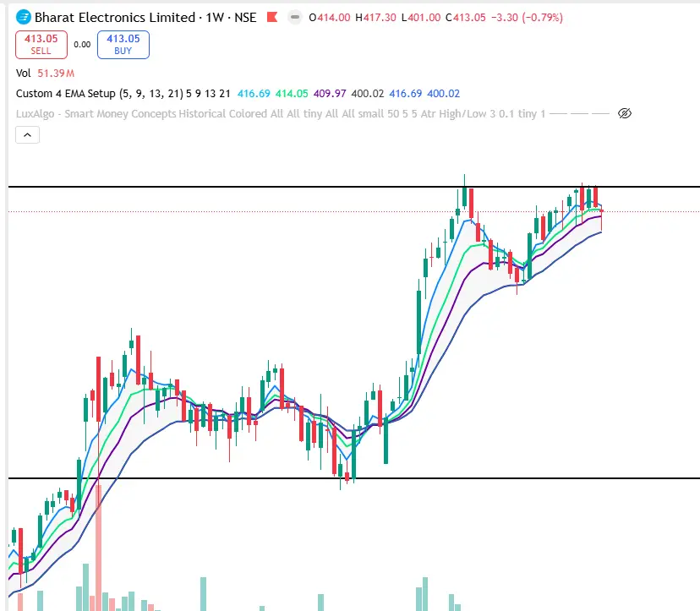Screen dimensions: 700x611
Task: Click the 0.00 spread value between SELL and BUY
Action: 81,44
